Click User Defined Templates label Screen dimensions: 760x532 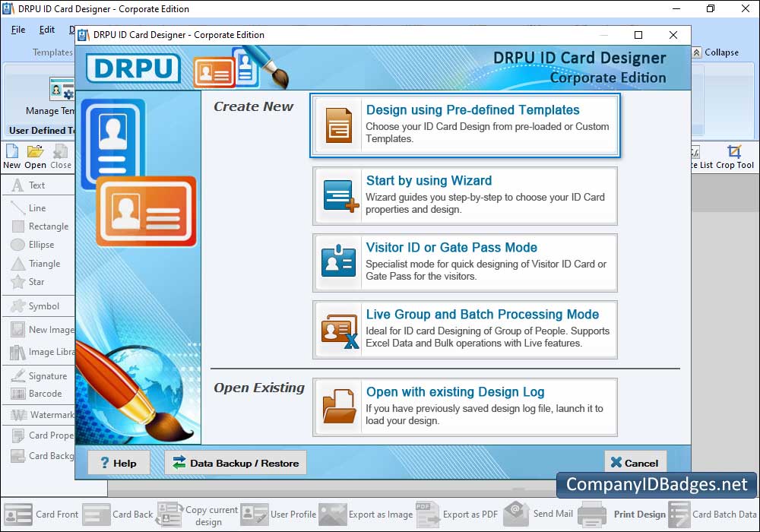coord(42,130)
